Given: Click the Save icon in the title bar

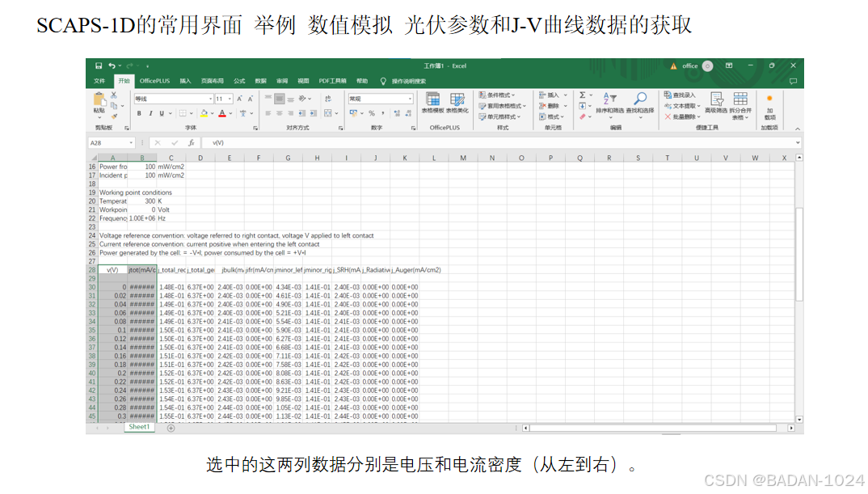Looking at the screenshot, I should (x=99, y=66).
